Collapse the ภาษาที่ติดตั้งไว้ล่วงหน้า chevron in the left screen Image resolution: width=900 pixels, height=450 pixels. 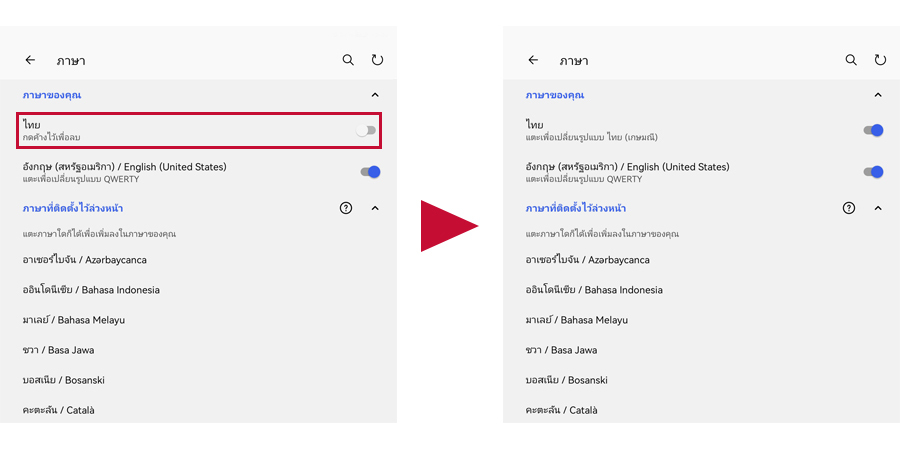(x=375, y=208)
